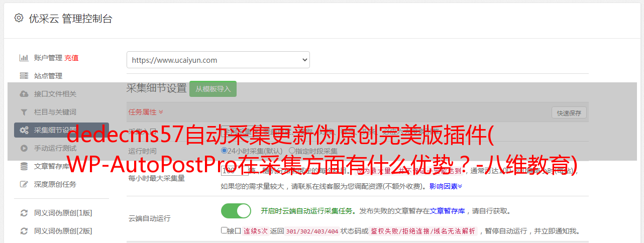
Task: Click the 云端自动运行 row label
Action: [x=149, y=218]
